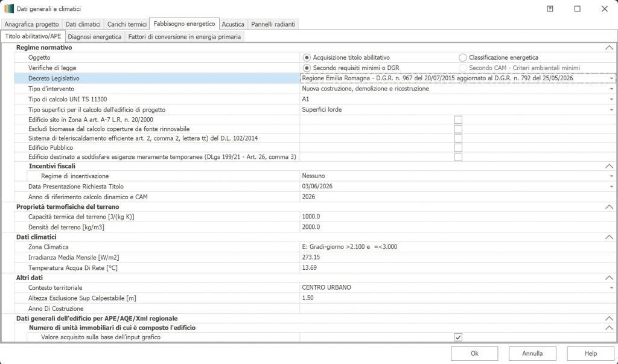Switch to Dati climatici tab

pos(83,24)
